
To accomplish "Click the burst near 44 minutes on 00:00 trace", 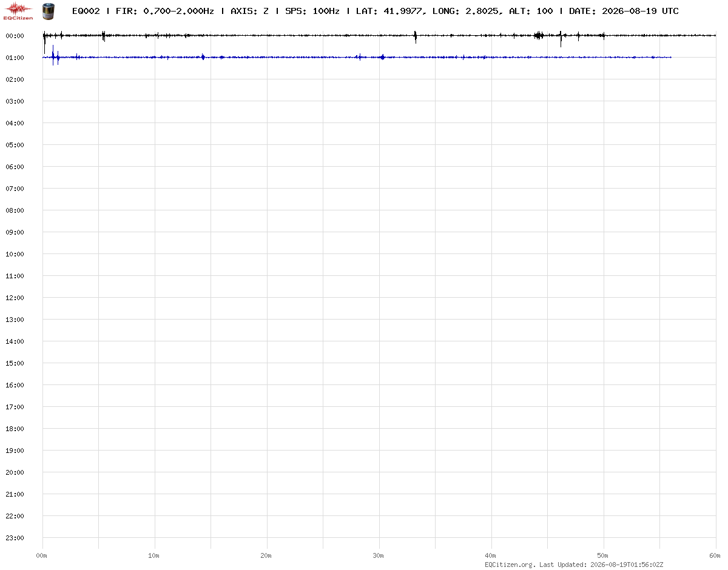I will [x=538, y=36].
